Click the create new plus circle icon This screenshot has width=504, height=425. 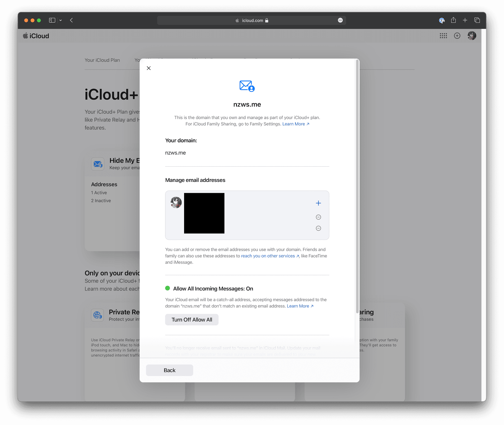[x=457, y=36]
